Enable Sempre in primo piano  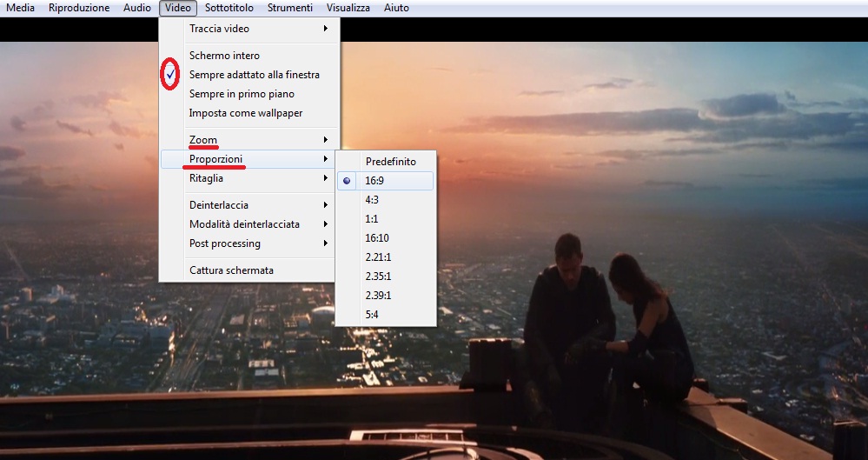[x=242, y=94]
